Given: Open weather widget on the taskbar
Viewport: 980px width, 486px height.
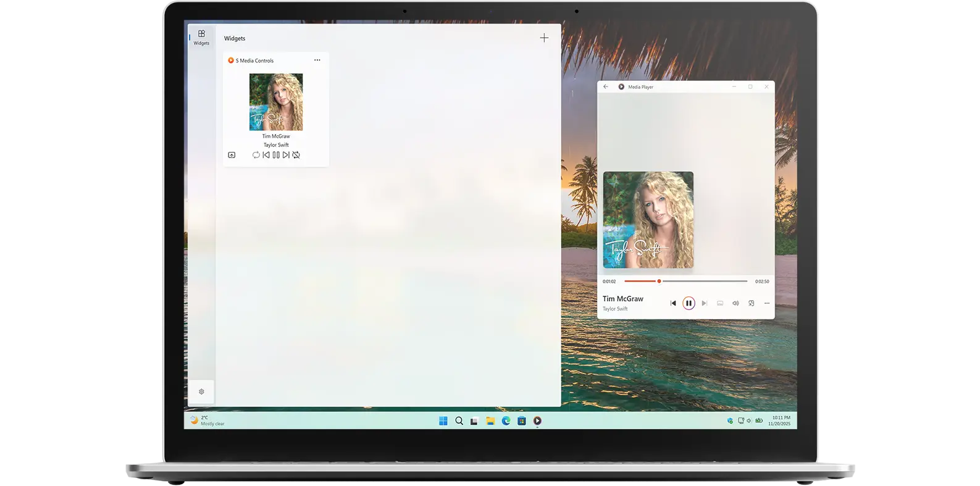Looking at the screenshot, I should [x=207, y=421].
